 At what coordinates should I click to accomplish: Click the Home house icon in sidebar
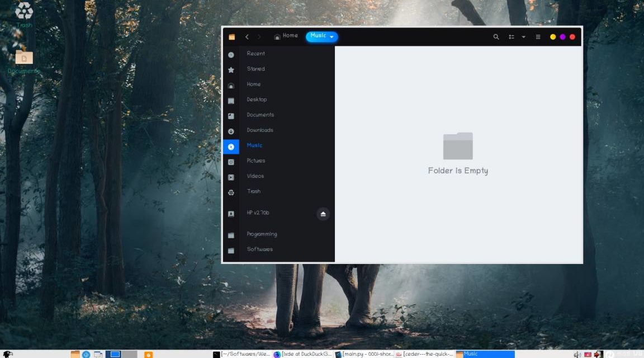(x=231, y=86)
